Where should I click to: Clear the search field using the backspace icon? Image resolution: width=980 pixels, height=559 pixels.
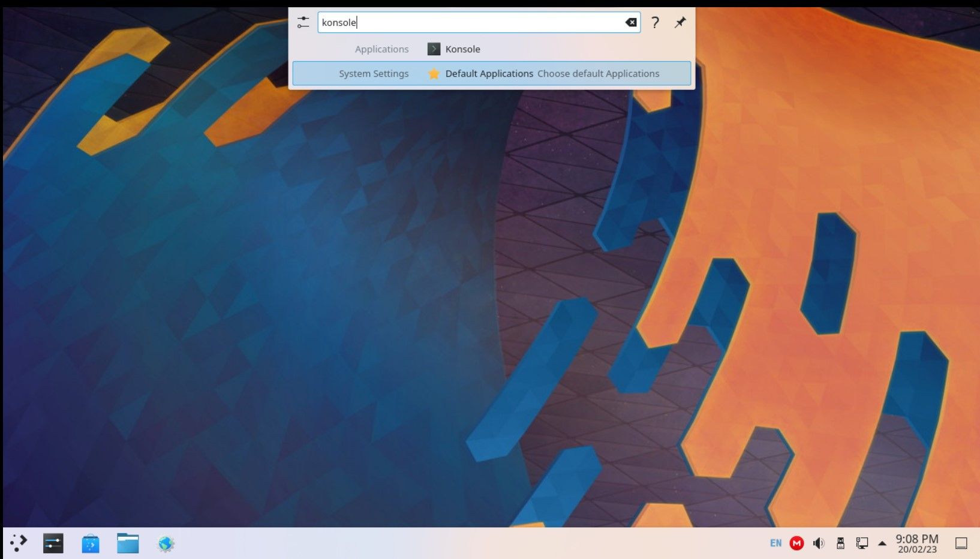pyautogui.click(x=630, y=22)
